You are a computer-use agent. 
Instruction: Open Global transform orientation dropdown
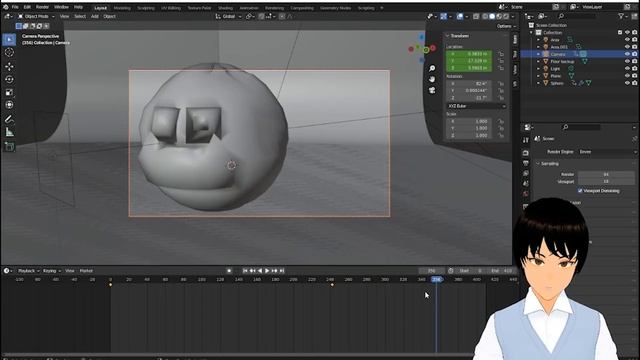click(228, 16)
